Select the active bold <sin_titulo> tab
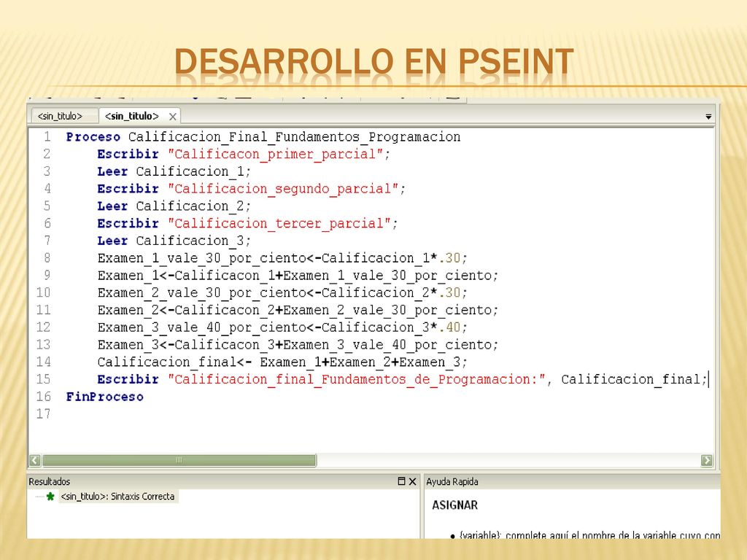Screen dimensions: 747x560 point(131,116)
